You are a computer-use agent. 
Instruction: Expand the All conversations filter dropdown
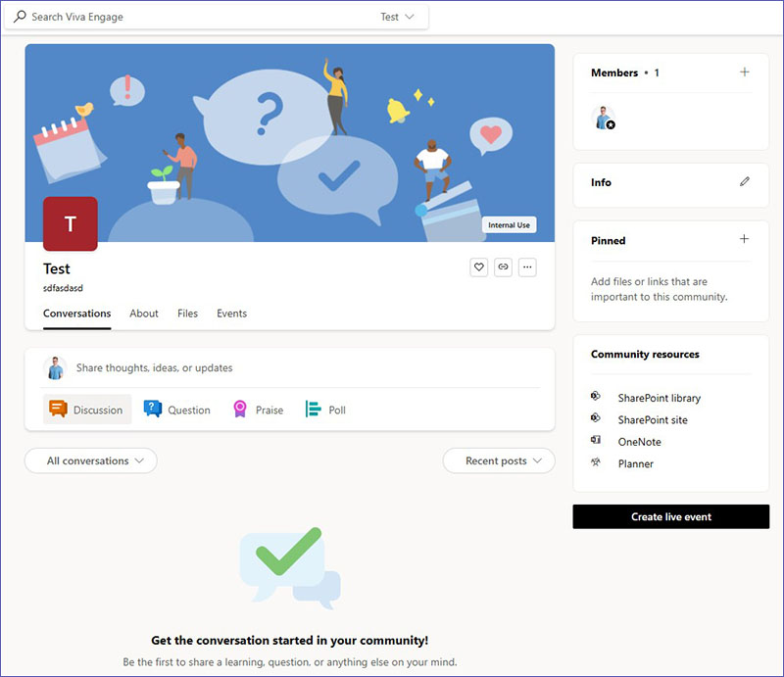(90, 460)
